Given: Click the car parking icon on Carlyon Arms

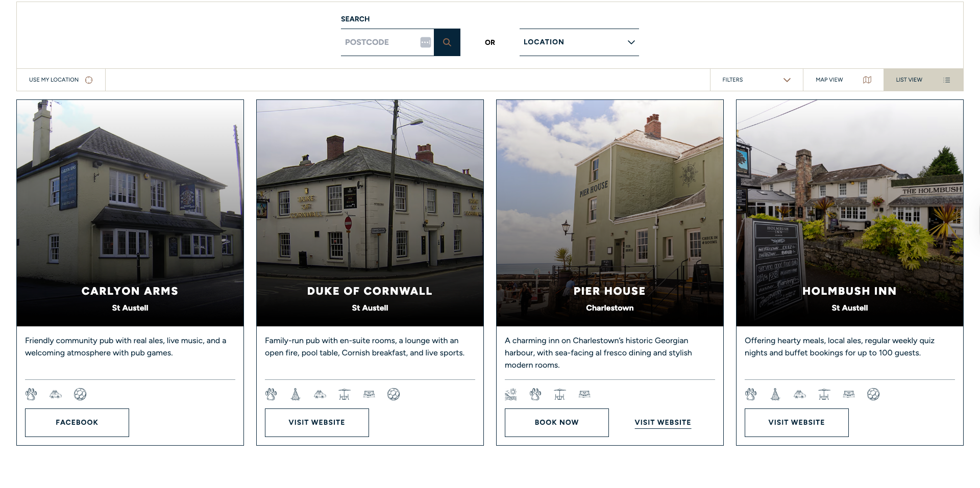Looking at the screenshot, I should [56, 394].
